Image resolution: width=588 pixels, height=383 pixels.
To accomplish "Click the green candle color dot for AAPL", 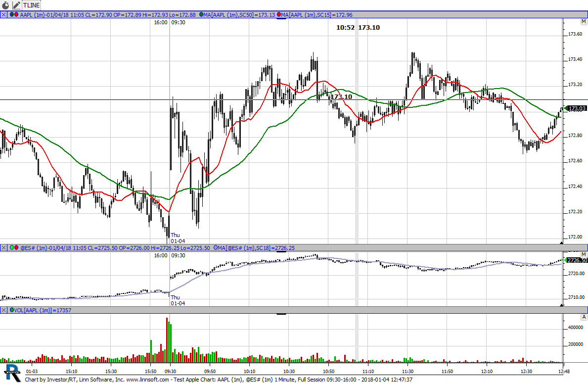I will (12, 15).
